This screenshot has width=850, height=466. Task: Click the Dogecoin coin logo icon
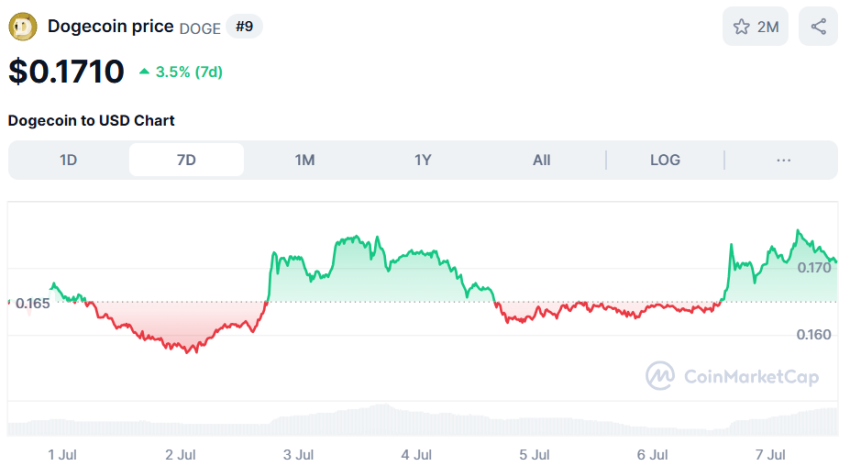click(x=23, y=27)
